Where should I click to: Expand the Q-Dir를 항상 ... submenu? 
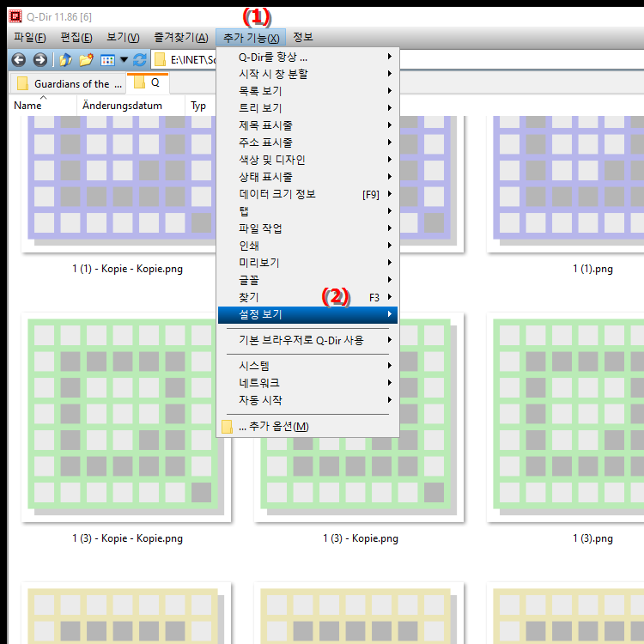[x=307, y=57]
